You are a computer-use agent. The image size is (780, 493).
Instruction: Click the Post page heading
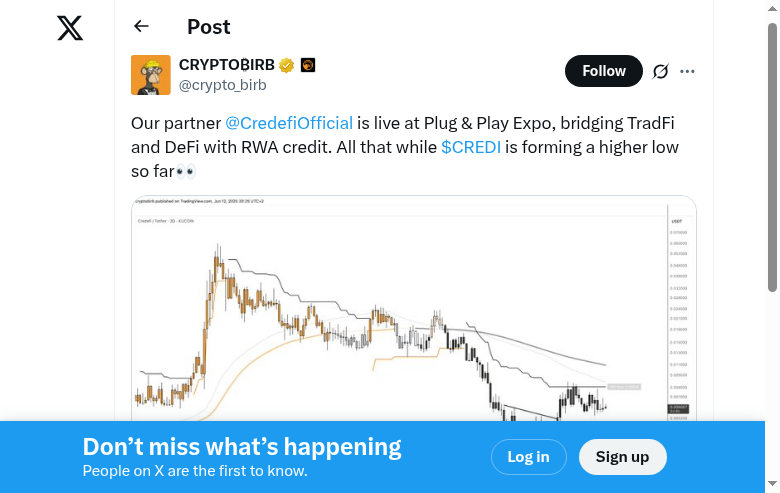208,27
